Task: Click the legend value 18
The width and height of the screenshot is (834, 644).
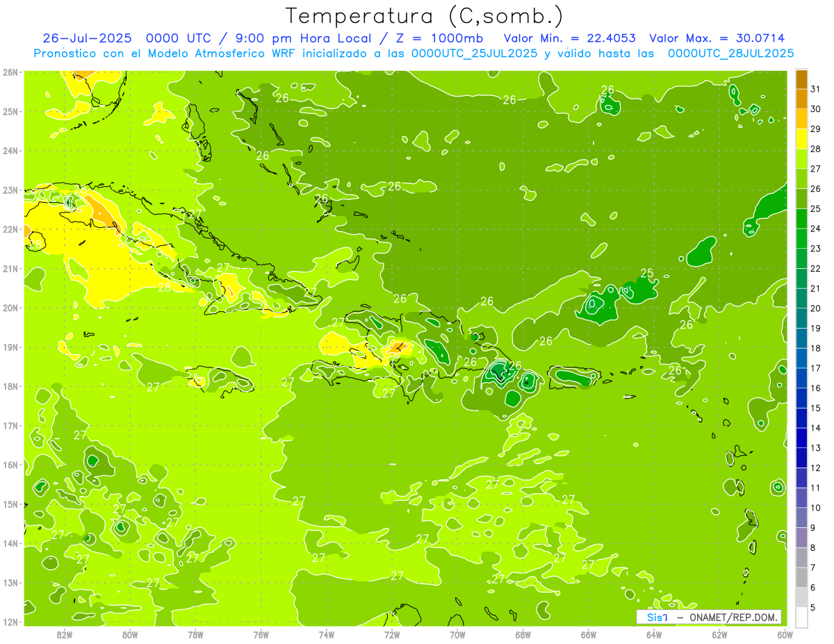Action: pyautogui.click(x=816, y=348)
